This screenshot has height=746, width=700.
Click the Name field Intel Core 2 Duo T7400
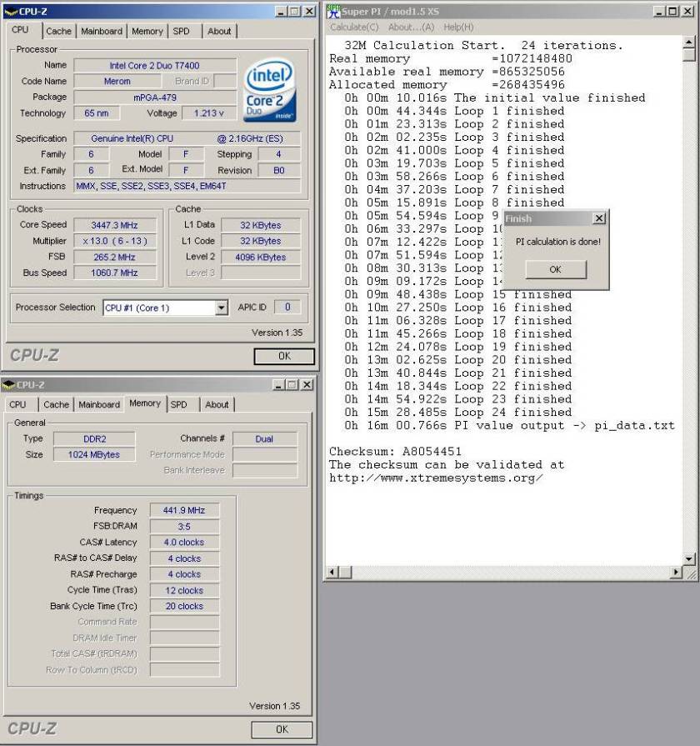point(155,65)
